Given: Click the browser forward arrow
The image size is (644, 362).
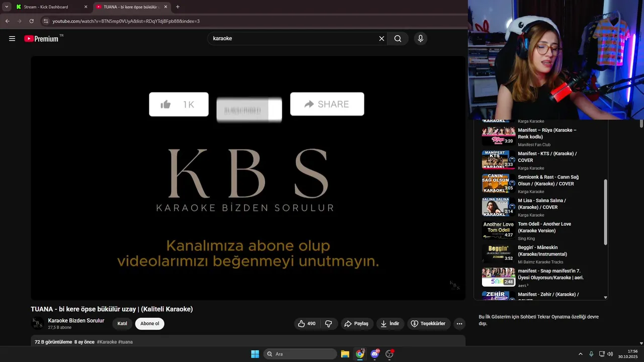Looking at the screenshot, I should click(x=20, y=21).
